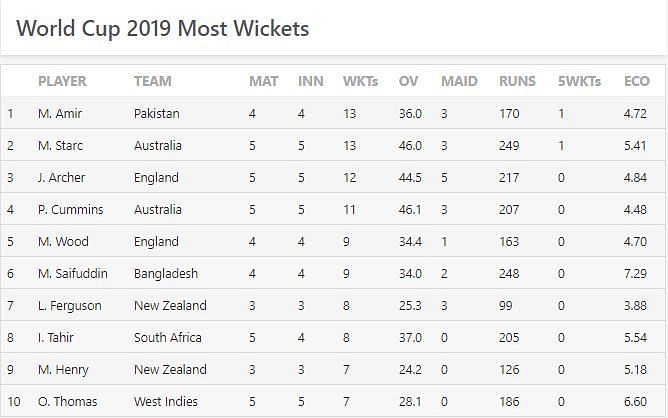The width and height of the screenshot is (668, 418).
Task: Select the RUNS column header
Action: [517, 81]
